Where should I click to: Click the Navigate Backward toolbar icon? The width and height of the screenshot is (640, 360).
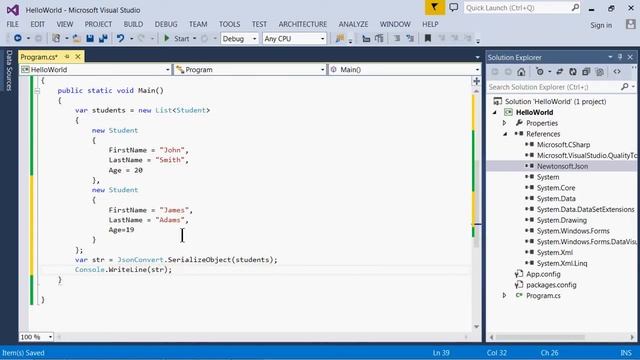click(18, 38)
